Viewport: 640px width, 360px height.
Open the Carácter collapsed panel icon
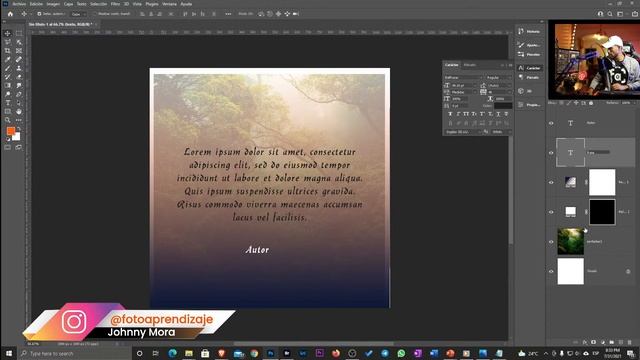click(x=529, y=68)
